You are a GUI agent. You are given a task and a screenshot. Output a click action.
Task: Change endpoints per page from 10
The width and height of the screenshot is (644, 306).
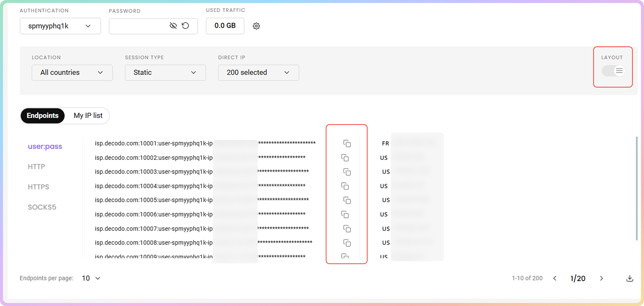coord(91,278)
